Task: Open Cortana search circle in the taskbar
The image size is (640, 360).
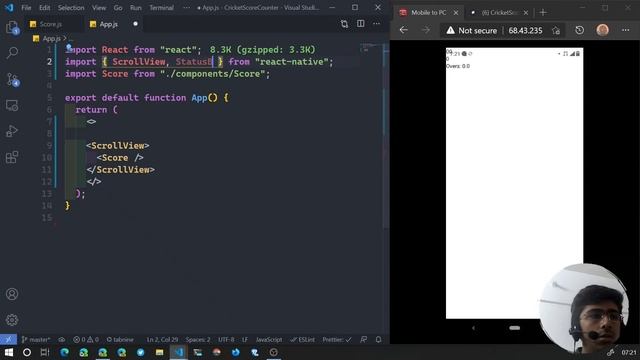Action: 27,352
